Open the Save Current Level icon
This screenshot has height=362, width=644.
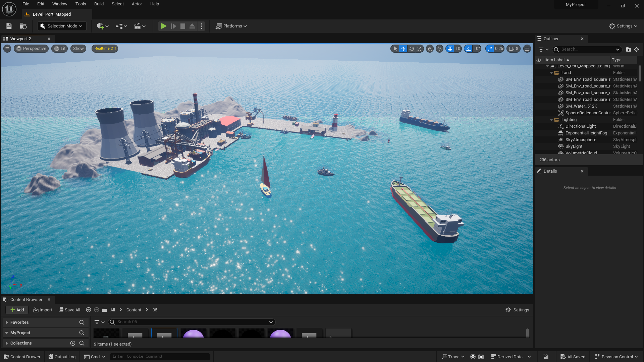click(8, 26)
